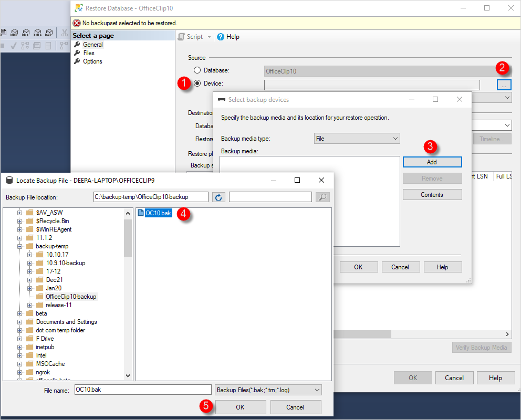
Task: Select the F Drive folder
Action: point(45,339)
